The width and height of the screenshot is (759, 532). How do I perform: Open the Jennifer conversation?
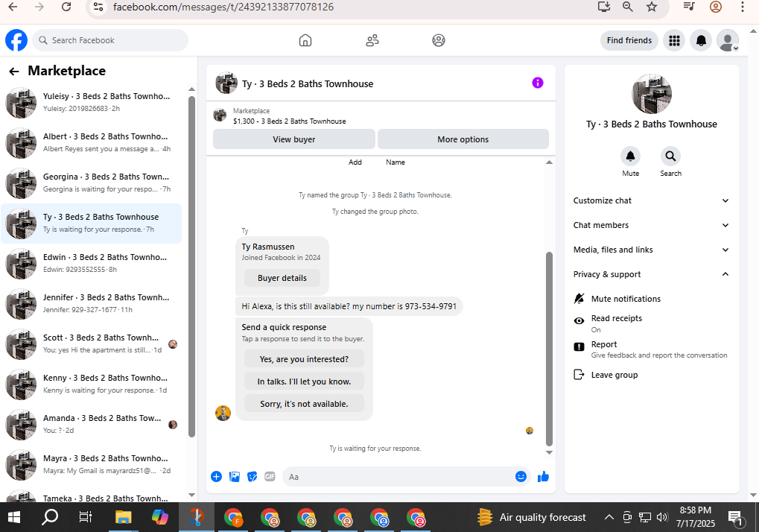point(92,303)
